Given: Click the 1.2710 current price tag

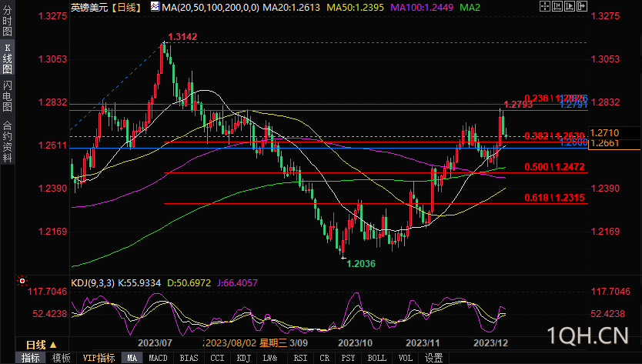Looking at the screenshot, I should [605, 132].
